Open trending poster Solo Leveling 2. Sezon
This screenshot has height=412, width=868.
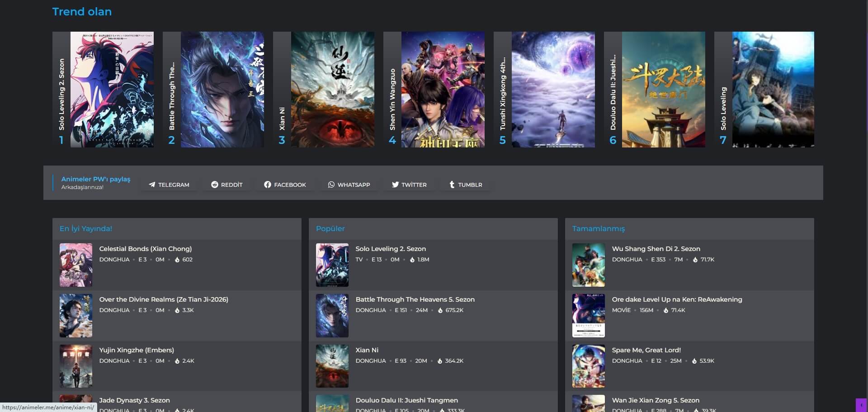[112, 90]
